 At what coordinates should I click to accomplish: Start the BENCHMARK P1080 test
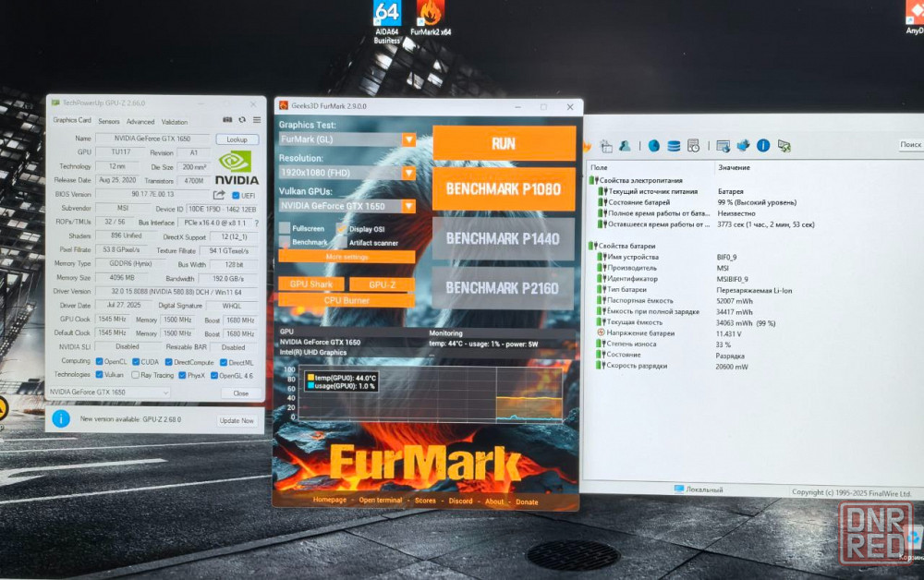(504, 188)
